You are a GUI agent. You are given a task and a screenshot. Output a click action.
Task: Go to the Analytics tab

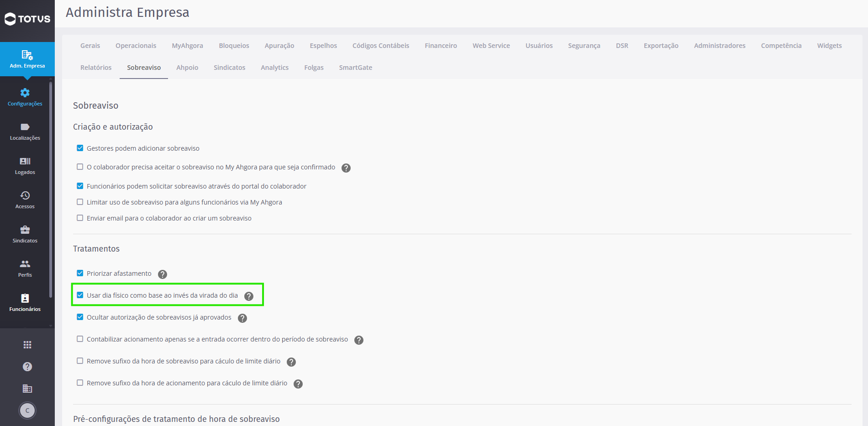point(274,68)
